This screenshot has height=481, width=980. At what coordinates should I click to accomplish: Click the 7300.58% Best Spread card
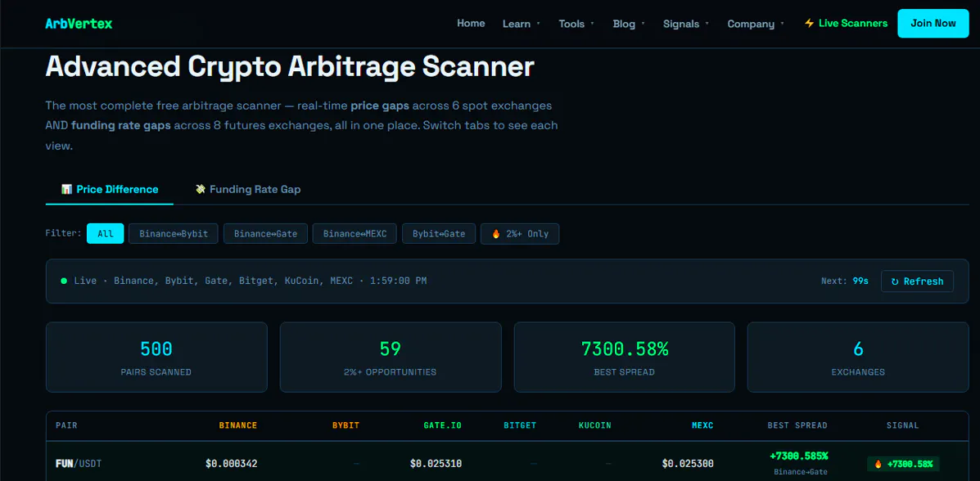pos(625,357)
